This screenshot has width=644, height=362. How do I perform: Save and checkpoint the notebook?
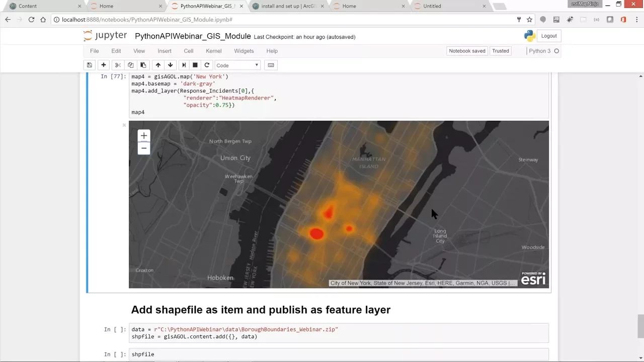tap(90, 65)
